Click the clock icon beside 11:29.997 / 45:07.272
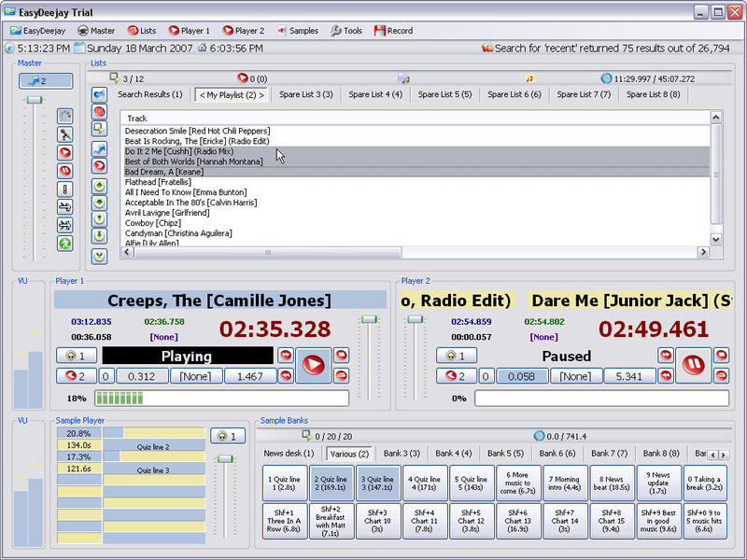This screenshot has width=747, height=560. click(606, 78)
